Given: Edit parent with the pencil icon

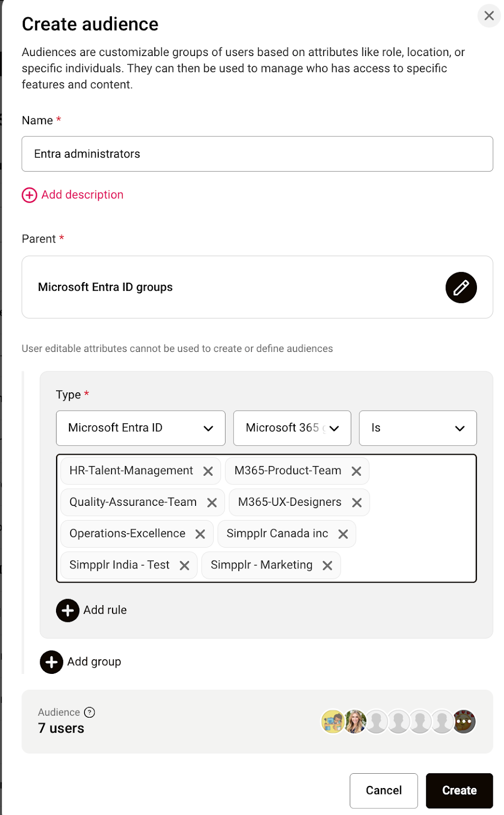Looking at the screenshot, I should pos(461,288).
